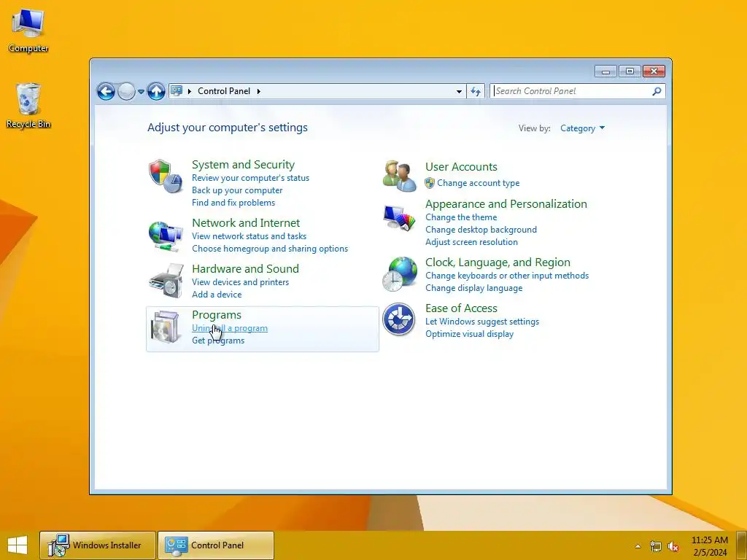
Task: Click Change desktop background
Action: [481, 230]
